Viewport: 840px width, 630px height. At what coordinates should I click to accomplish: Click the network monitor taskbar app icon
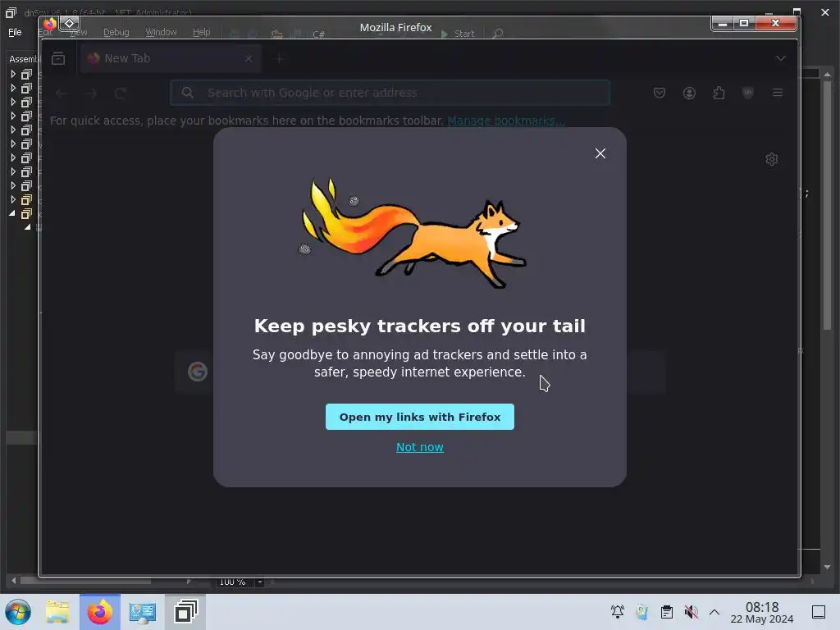tap(143, 612)
